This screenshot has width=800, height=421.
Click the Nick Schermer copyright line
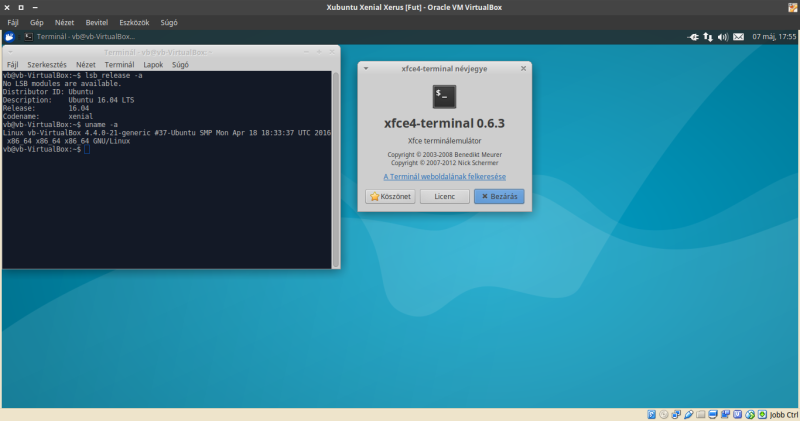[444, 163]
